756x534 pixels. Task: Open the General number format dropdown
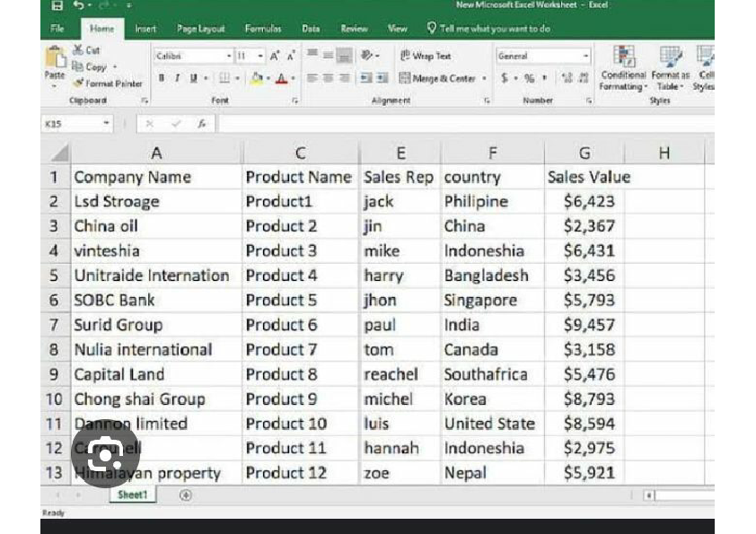(x=585, y=56)
